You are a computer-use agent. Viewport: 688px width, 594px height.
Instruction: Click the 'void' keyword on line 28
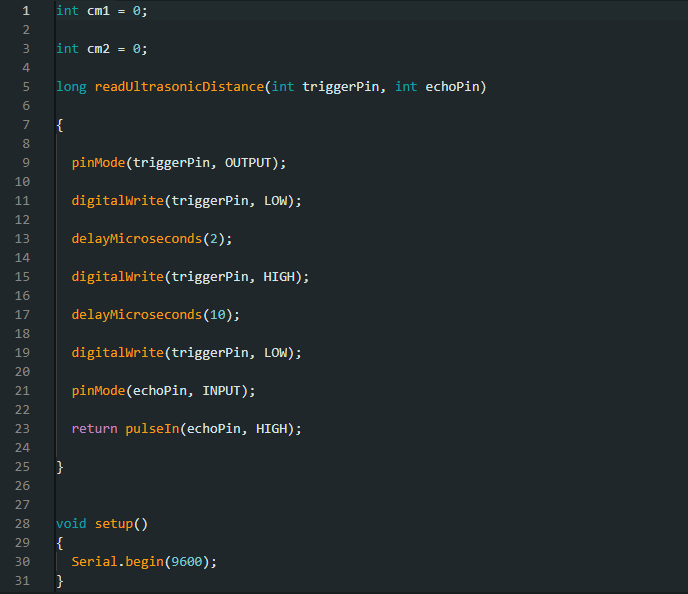coord(71,524)
